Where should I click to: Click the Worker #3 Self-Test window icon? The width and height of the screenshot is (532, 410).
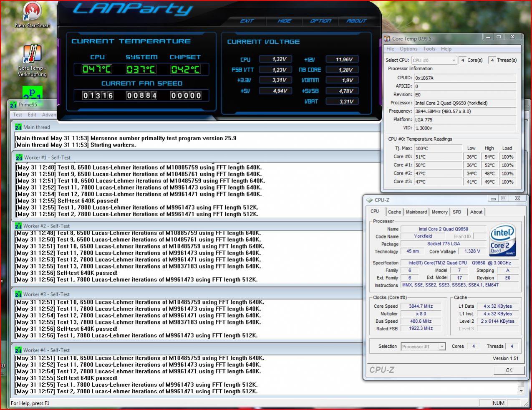click(18, 294)
